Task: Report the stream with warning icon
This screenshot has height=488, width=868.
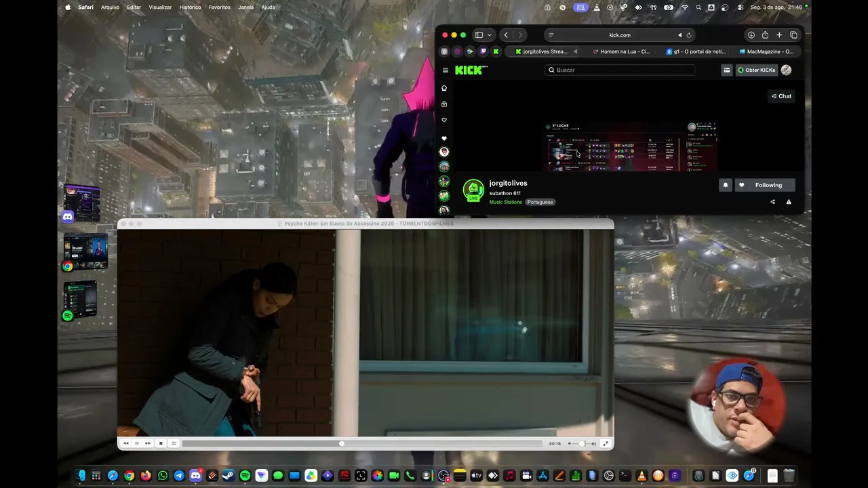Action: [x=789, y=202]
